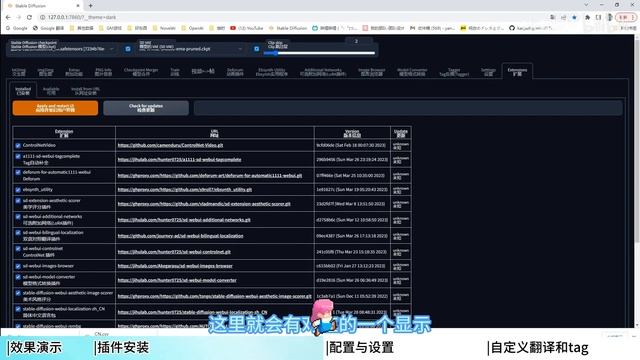Refresh the Stable Diffusion checkpoint list icon
The width and height of the screenshot is (640, 360).
pyautogui.click(x=128, y=49)
